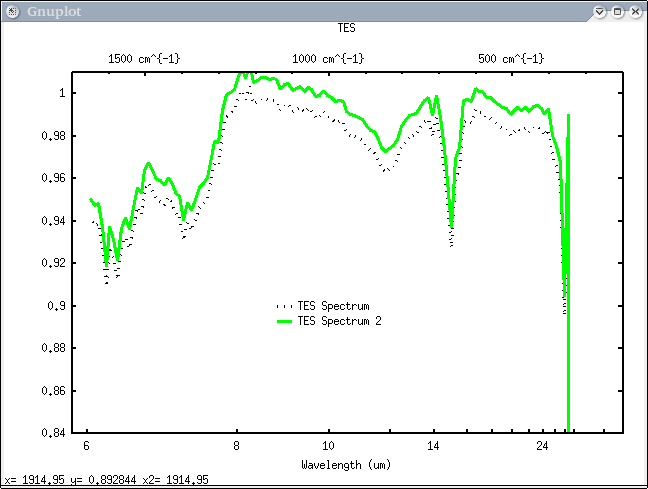
Task: Click the y-axis tick label 1
Action: (62, 93)
